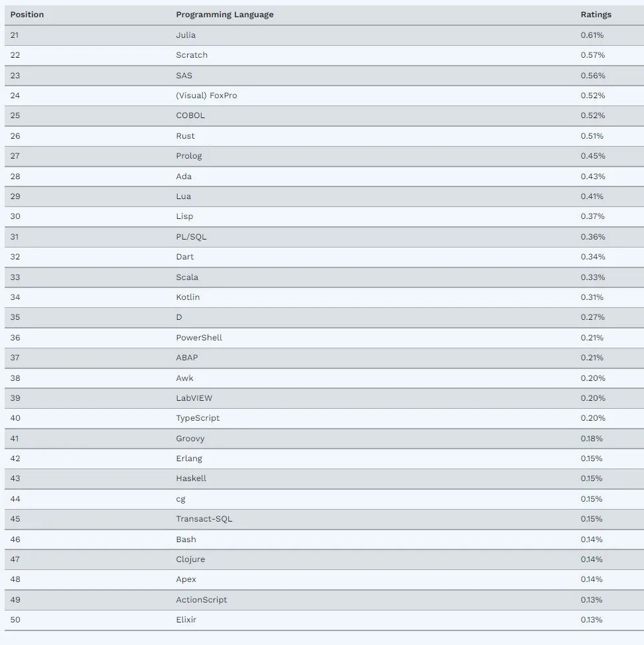Click Julia's 0.61% rating value
Image resolution: width=644 pixels, height=645 pixels.
click(592, 35)
